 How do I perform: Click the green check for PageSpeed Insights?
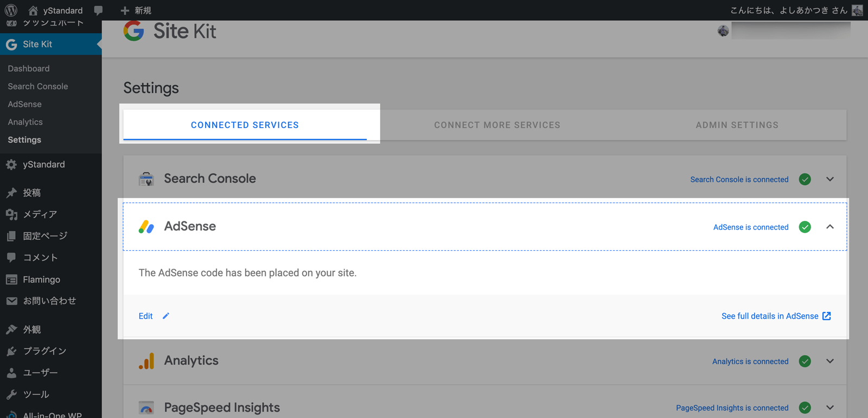tap(805, 408)
